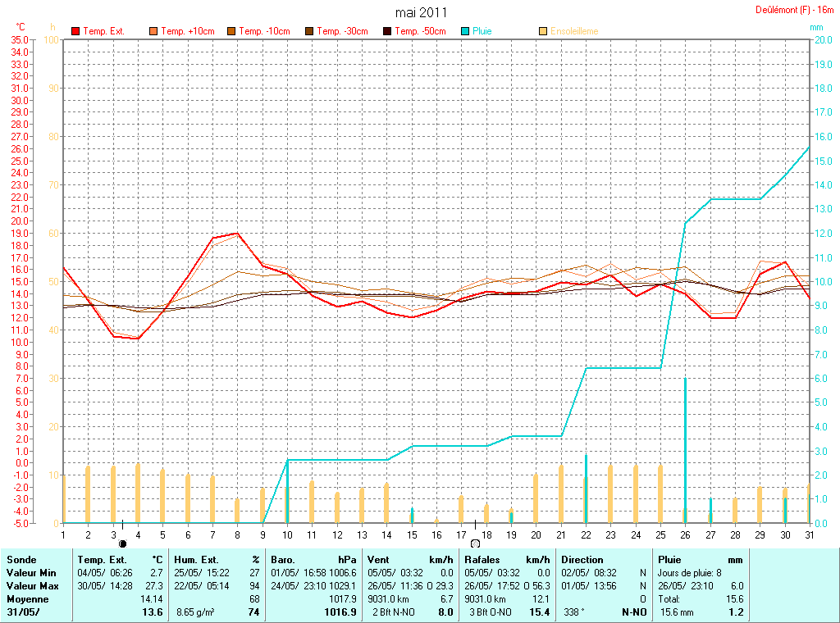This screenshot has width=840, height=623.
Task: Click the new moon icon below day 3
Action: click(123, 543)
